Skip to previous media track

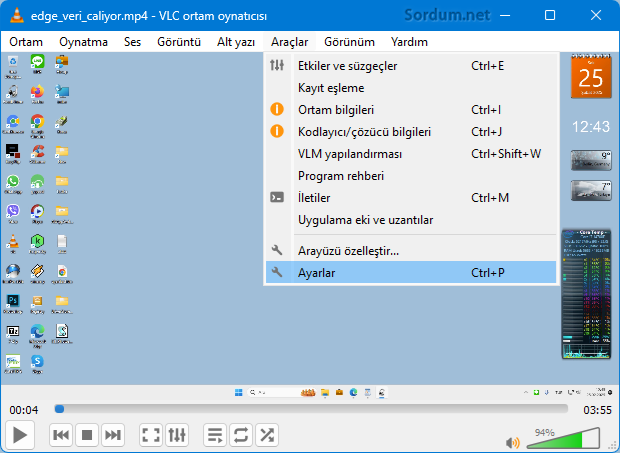[x=61, y=435]
